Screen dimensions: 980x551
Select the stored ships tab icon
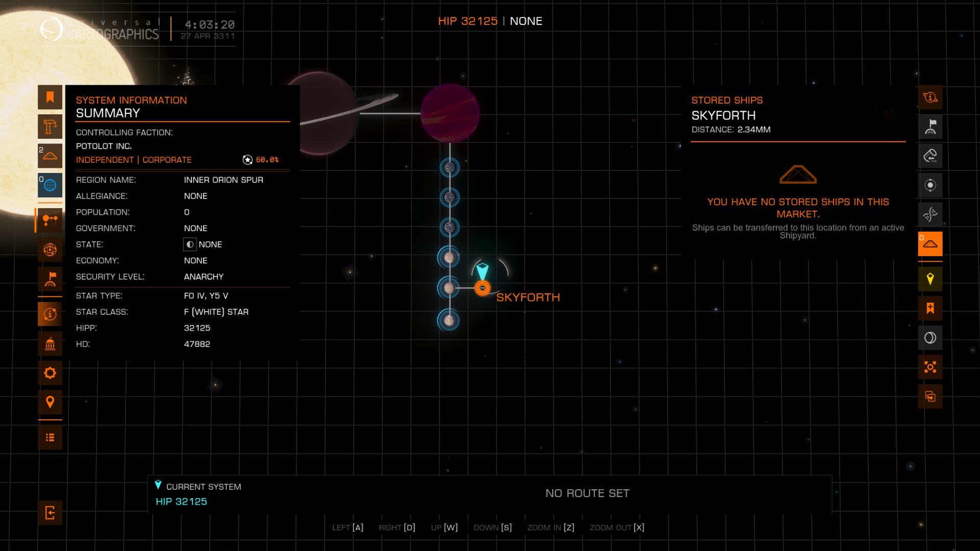click(930, 244)
